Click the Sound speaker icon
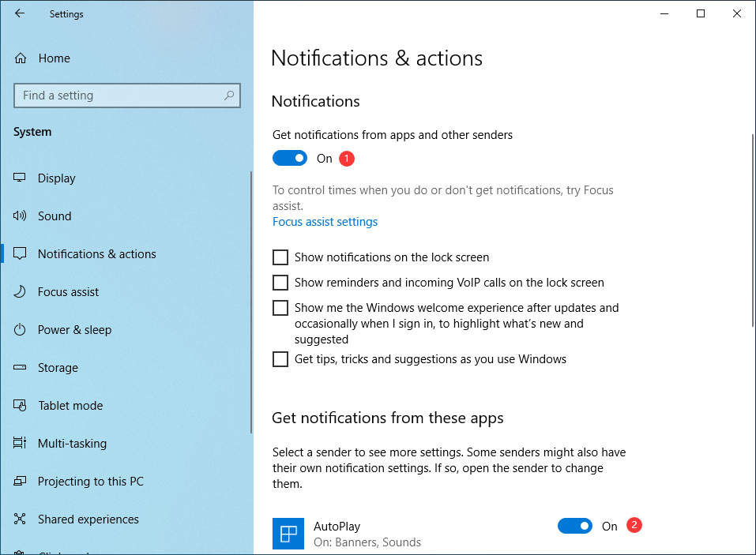The width and height of the screenshot is (756, 555). point(19,216)
